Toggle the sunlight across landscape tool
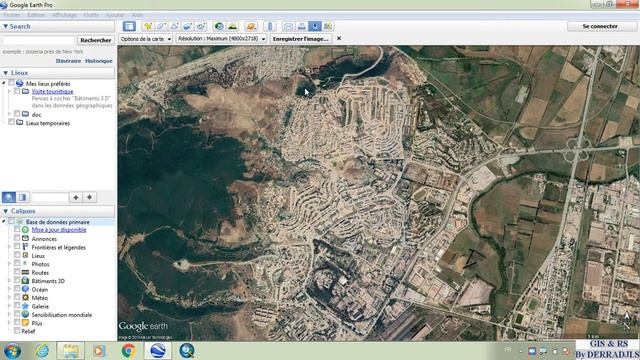 coord(233,26)
